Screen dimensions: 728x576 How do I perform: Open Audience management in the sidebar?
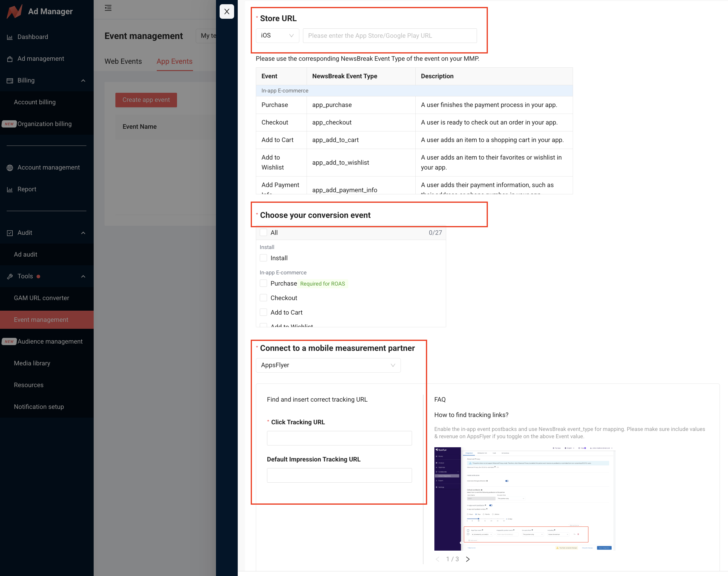[50, 341]
